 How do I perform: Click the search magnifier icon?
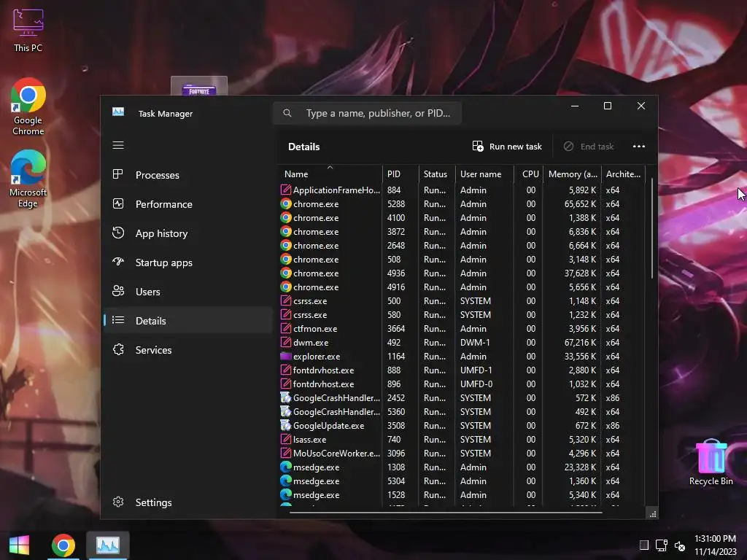(287, 113)
